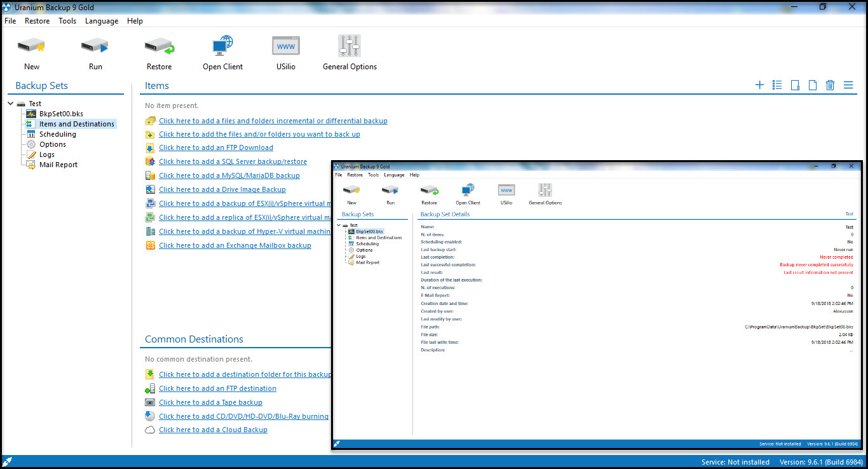868x469 pixels.
Task: Open the Language menu in the inset window
Action: pos(394,175)
